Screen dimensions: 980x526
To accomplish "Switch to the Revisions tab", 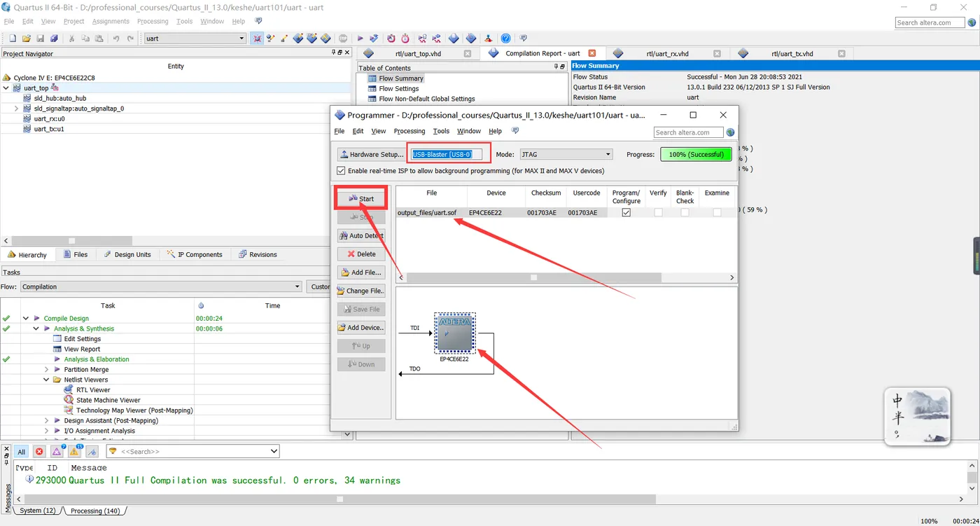I will (x=258, y=254).
